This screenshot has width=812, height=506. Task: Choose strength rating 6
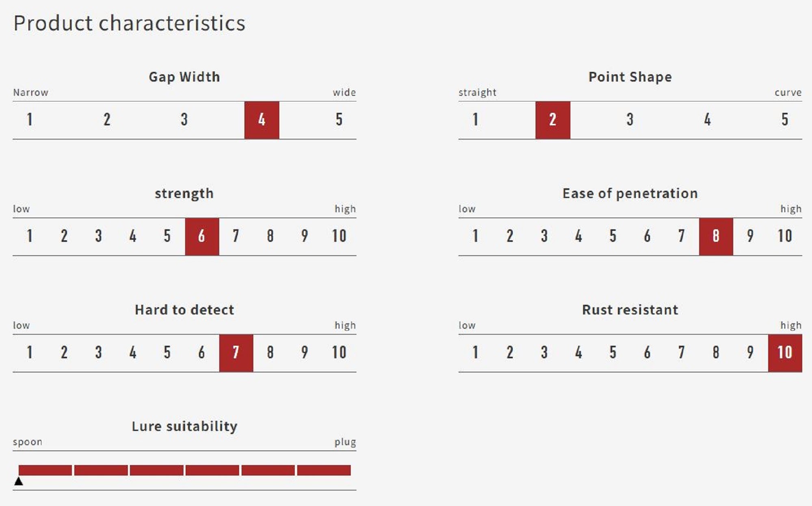click(x=202, y=236)
